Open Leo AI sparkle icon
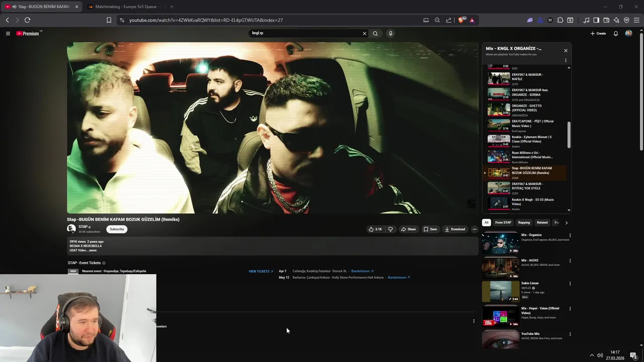The height and width of the screenshot is (362, 644). (x=616, y=20)
